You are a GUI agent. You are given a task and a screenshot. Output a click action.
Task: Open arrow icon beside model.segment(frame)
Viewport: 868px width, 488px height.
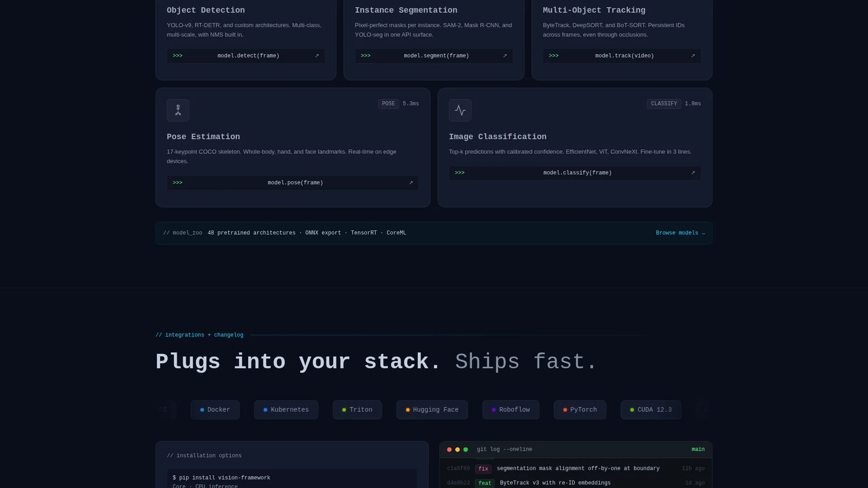point(505,56)
